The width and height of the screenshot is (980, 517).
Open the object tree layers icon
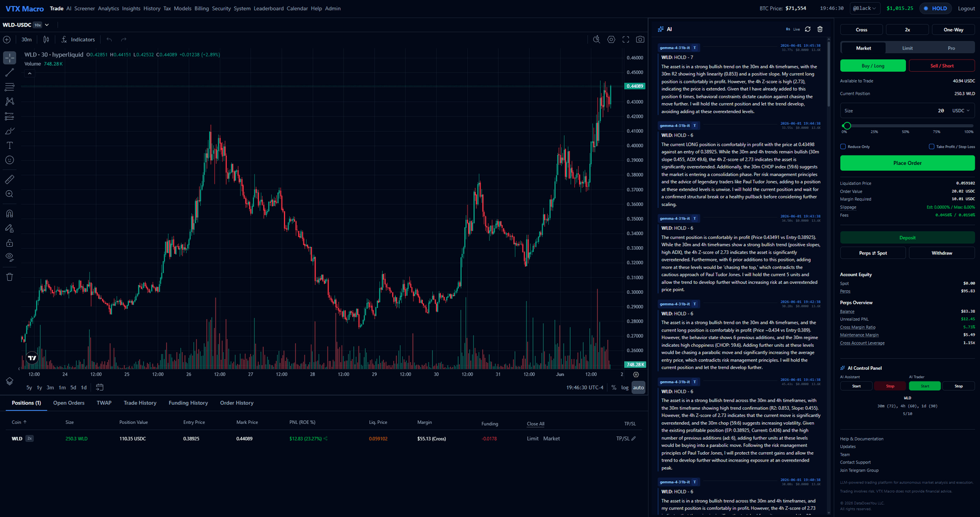pyautogui.click(x=9, y=382)
